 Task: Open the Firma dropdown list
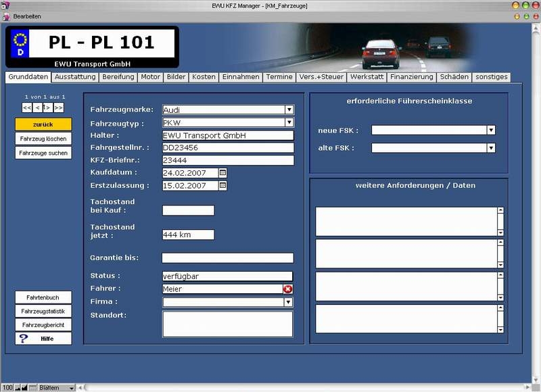[289, 302]
